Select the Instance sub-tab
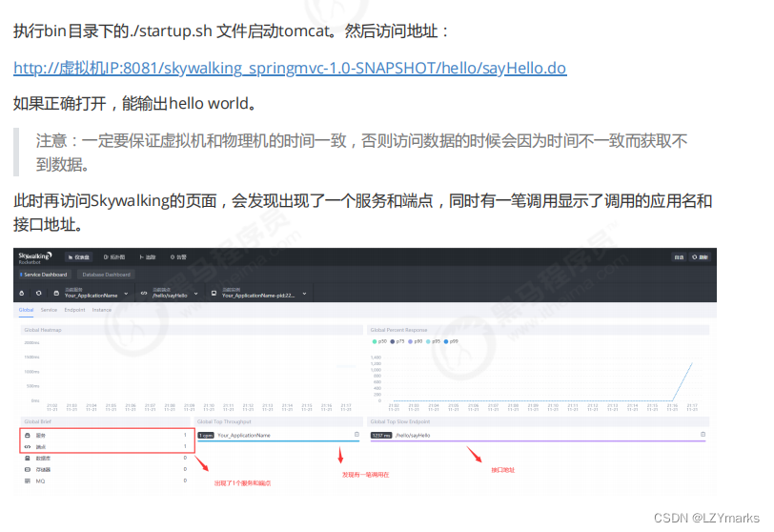Image resolution: width=774 pixels, height=532 pixels. [102, 310]
